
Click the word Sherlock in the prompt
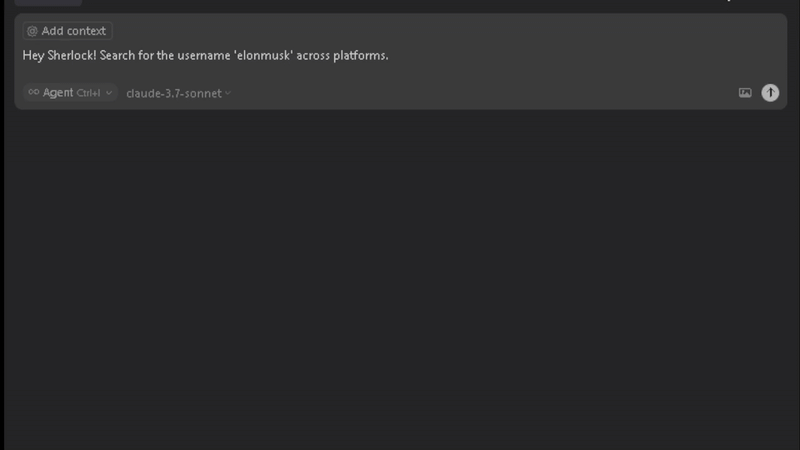coord(71,55)
